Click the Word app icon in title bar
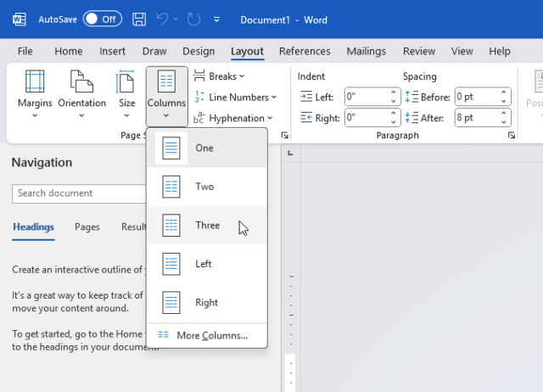Image resolution: width=543 pixels, height=392 pixels. (x=19, y=20)
